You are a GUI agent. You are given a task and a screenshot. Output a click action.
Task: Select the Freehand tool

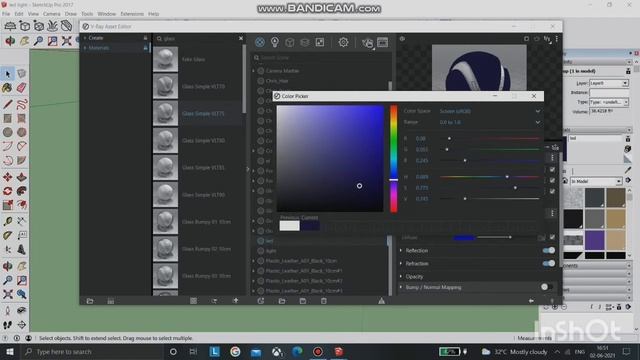click(22, 104)
